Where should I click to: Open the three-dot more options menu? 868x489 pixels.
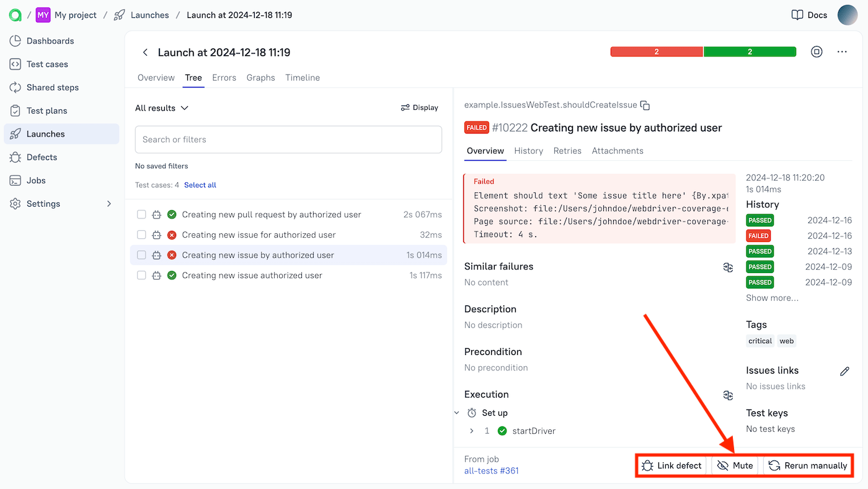pos(841,52)
